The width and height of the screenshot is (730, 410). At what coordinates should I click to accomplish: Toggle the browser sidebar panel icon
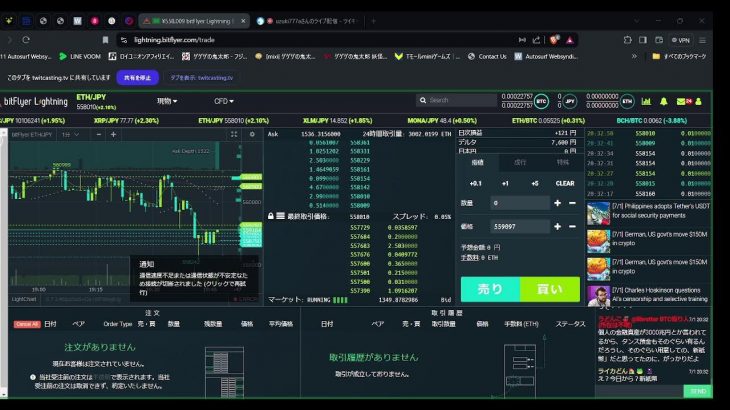pyautogui.click(x=643, y=40)
